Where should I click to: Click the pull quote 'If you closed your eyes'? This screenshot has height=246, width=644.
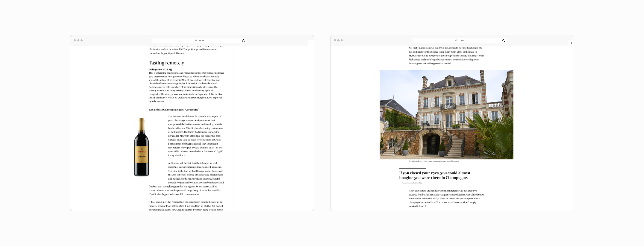(435, 175)
